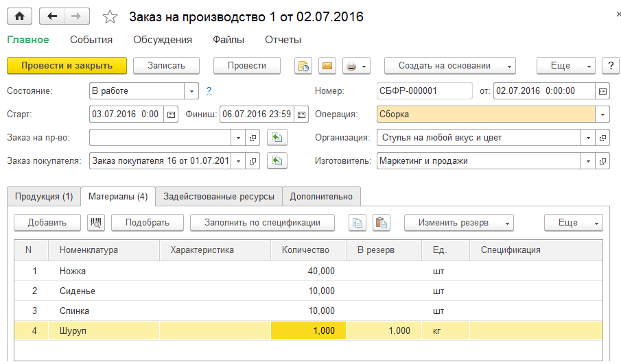Click the Home icon button
Image resolution: width=621 pixels, height=364 pixels.
pyautogui.click(x=19, y=16)
